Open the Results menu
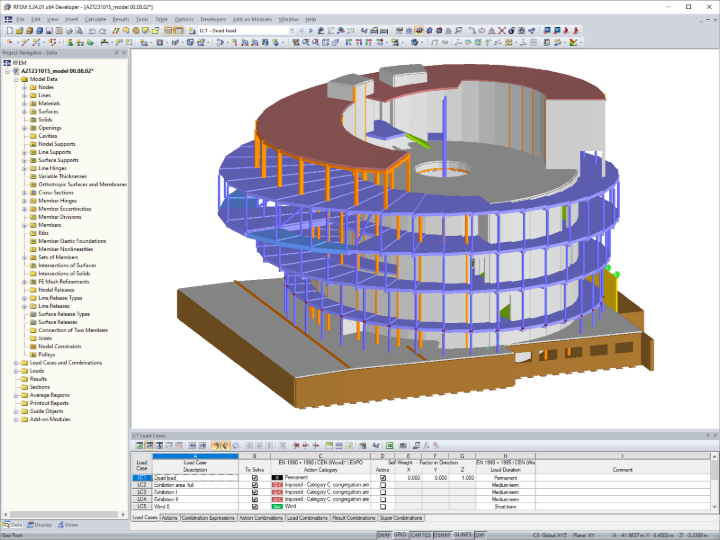 [121, 19]
